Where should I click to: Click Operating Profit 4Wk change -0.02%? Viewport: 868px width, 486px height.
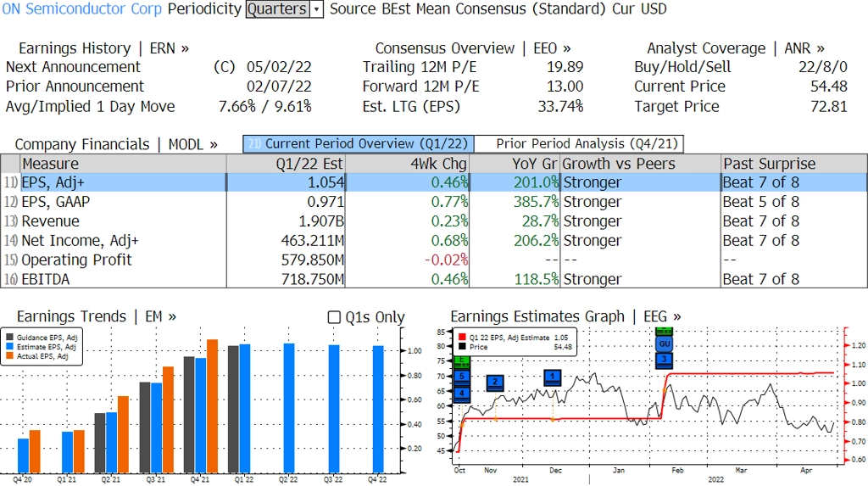446,260
